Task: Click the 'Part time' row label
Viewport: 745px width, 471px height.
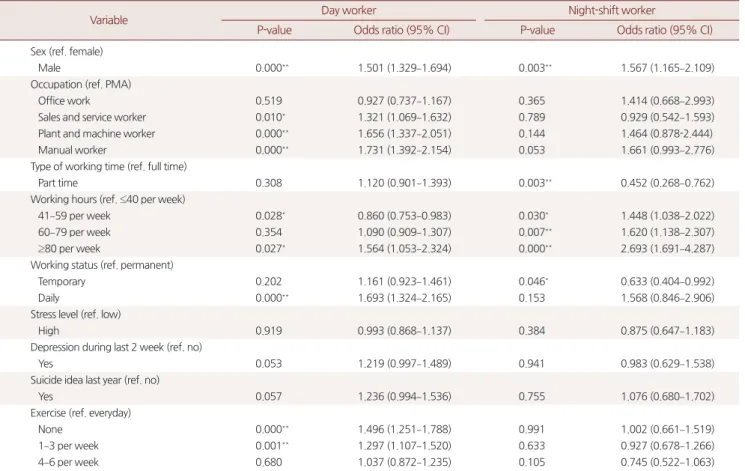Action: pyautogui.click(x=58, y=183)
